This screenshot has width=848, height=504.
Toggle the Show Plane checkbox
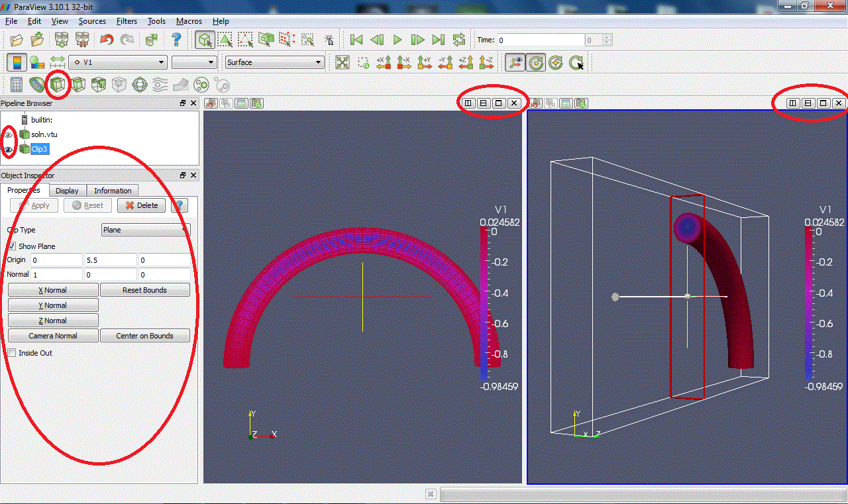pos(11,246)
